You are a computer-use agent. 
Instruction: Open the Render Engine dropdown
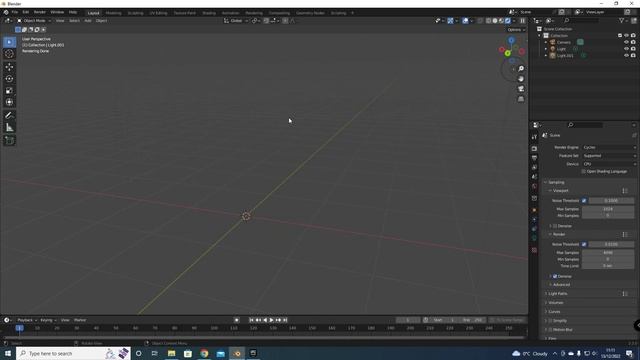(x=609, y=147)
